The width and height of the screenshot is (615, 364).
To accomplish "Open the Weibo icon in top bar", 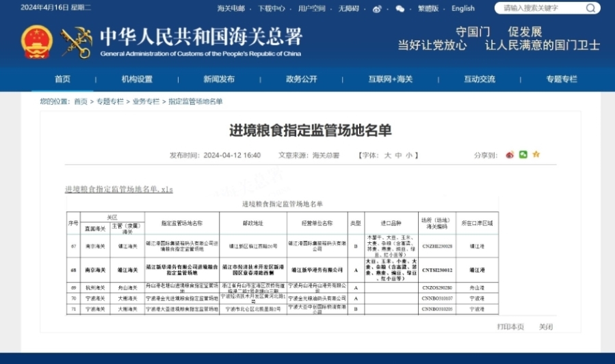I will click(x=377, y=9).
